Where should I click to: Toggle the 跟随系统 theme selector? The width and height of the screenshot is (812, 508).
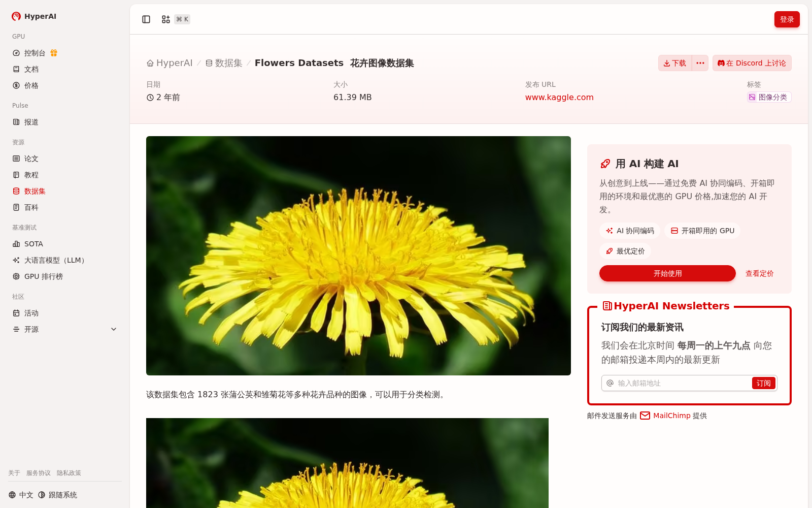coord(57,495)
